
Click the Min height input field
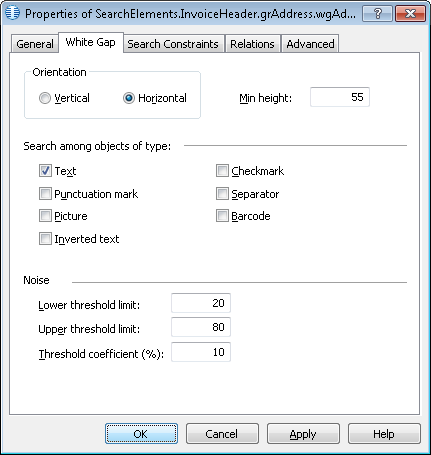340,97
